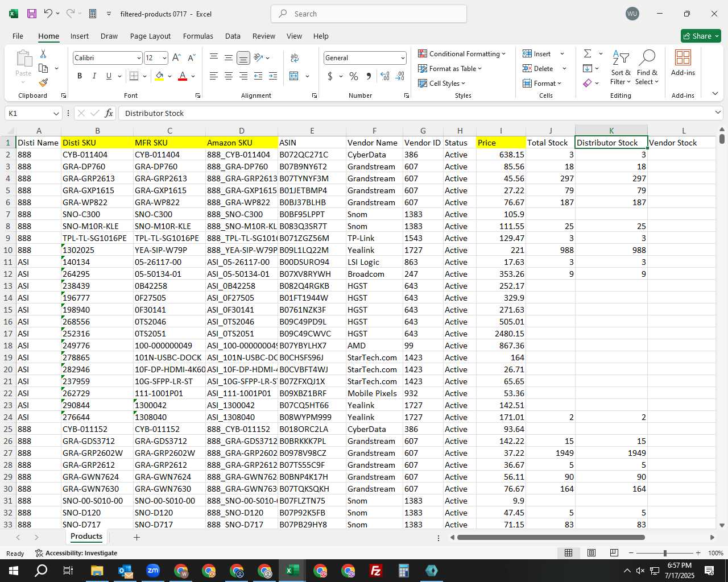Toggle Underline formatting

click(x=109, y=76)
